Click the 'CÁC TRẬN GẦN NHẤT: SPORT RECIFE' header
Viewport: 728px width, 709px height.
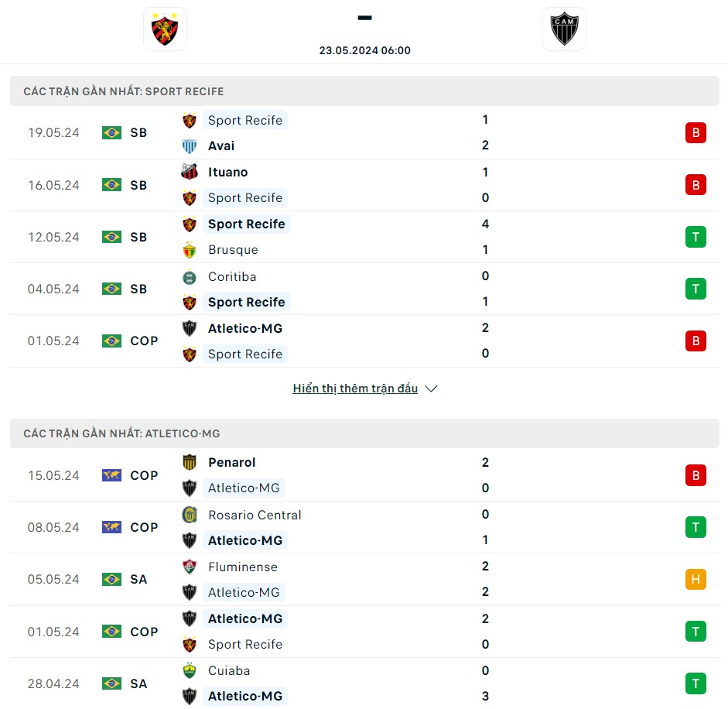click(x=124, y=91)
